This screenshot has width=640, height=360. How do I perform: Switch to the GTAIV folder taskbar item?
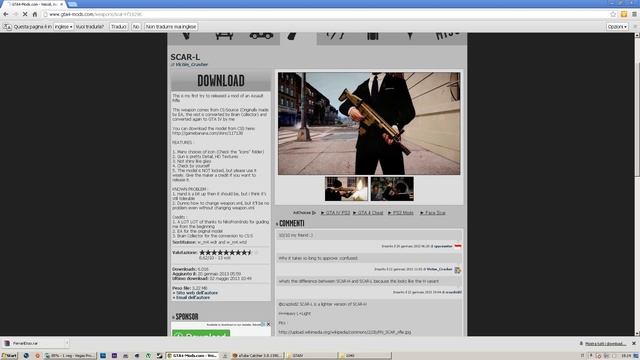pyautogui.click(x=311, y=356)
